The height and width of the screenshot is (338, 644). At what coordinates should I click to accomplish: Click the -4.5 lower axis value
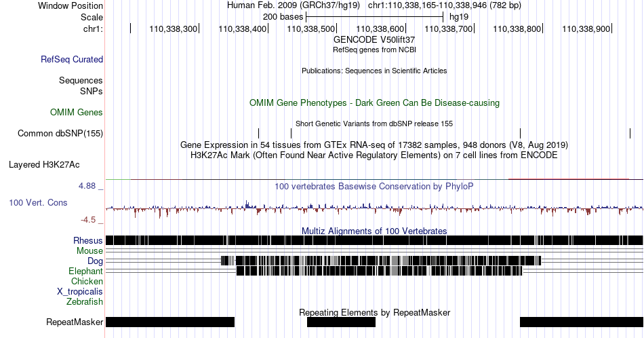pos(88,220)
